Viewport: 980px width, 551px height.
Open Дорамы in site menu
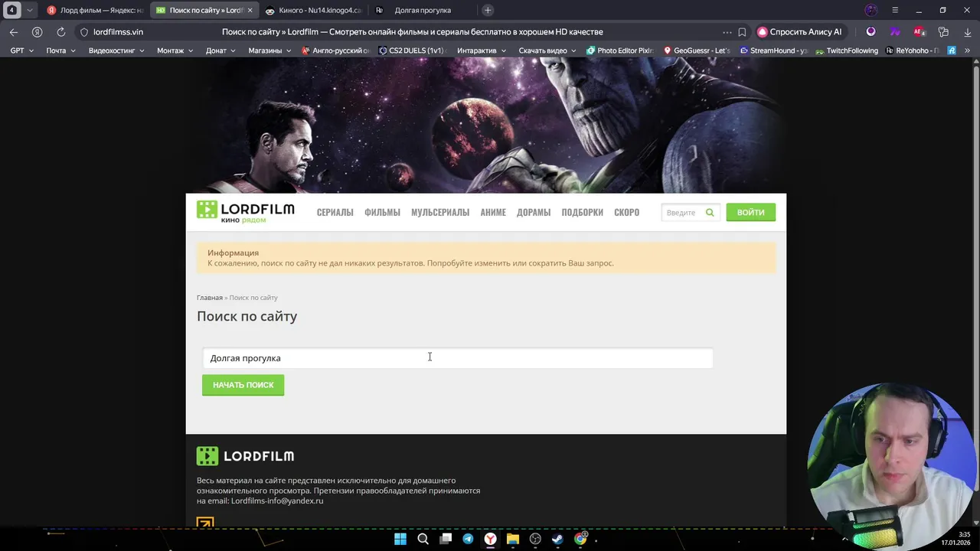pos(534,212)
